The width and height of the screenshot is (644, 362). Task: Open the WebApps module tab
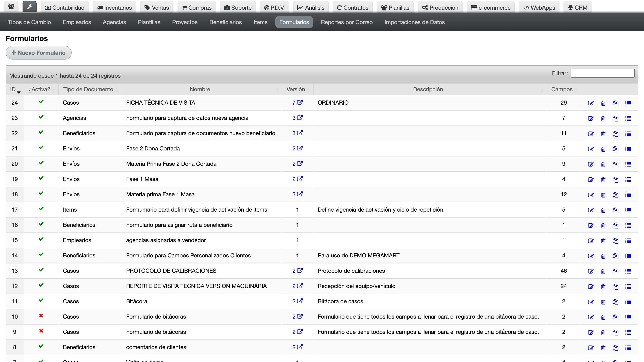click(539, 7)
